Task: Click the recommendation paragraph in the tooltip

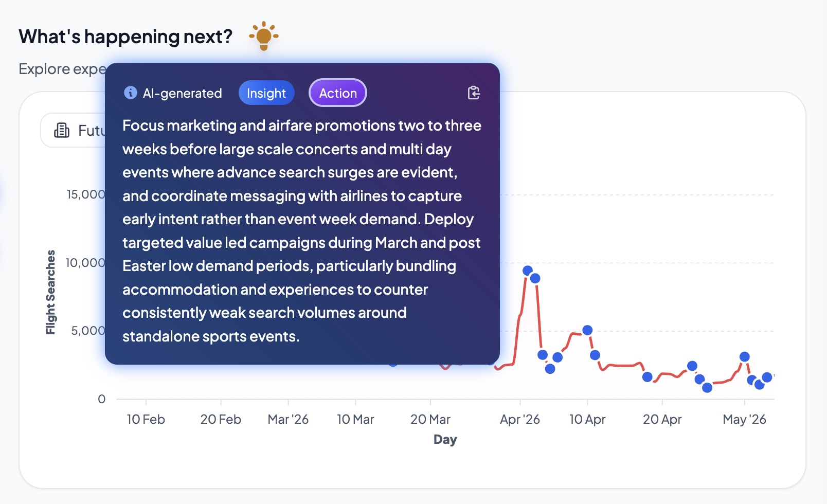Action: click(301, 231)
